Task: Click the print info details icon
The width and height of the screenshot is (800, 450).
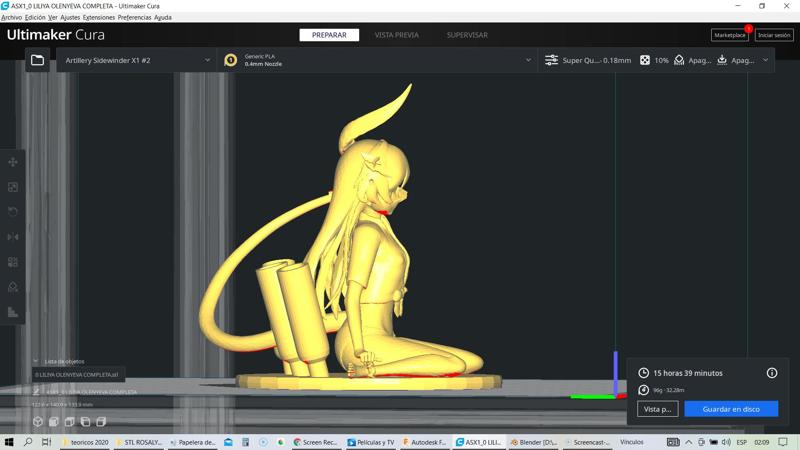Action: (x=771, y=373)
